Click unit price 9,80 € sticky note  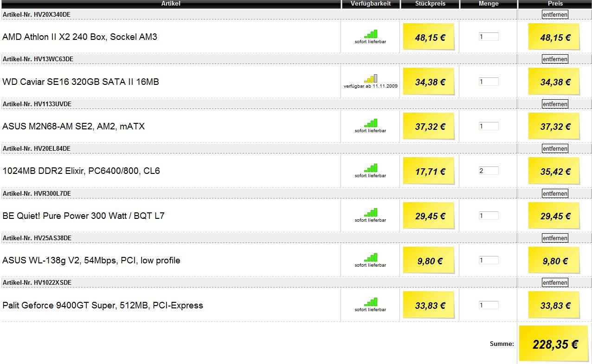click(x=429, y=261)
